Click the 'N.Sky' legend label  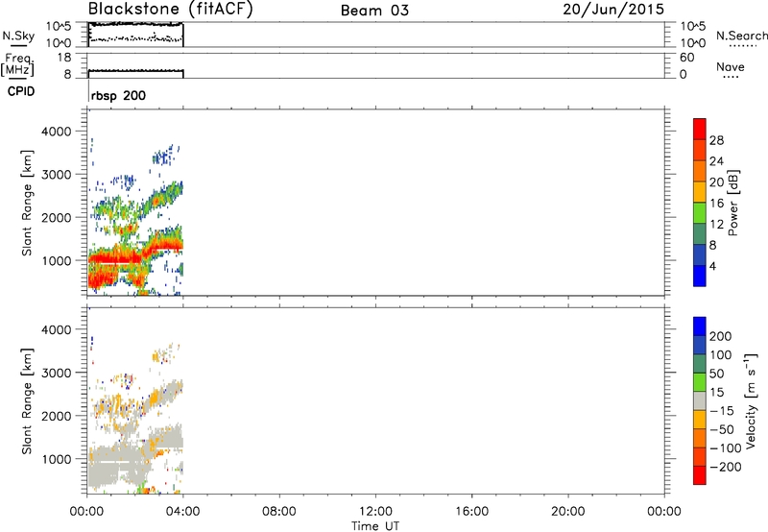click(18, 36)
